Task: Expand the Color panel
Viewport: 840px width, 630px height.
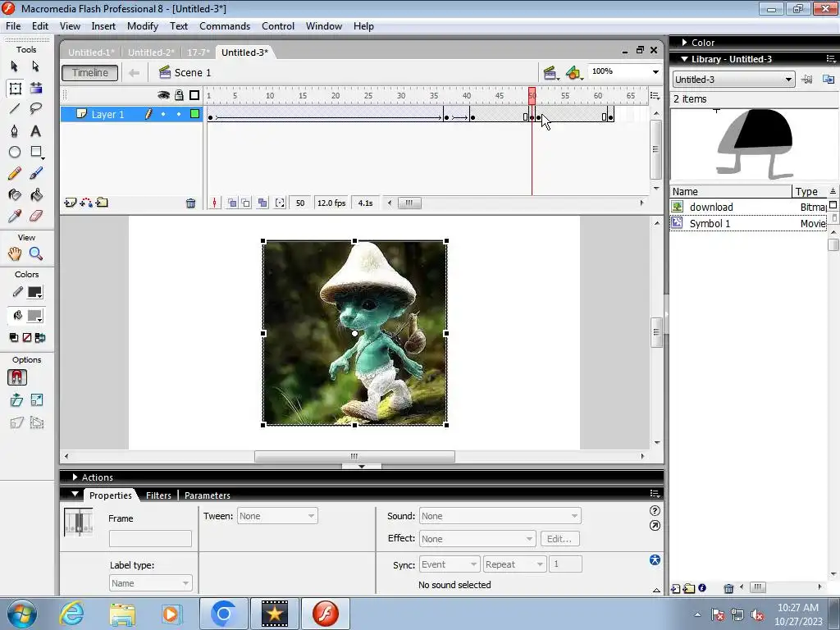Action: tap(685, 43)
